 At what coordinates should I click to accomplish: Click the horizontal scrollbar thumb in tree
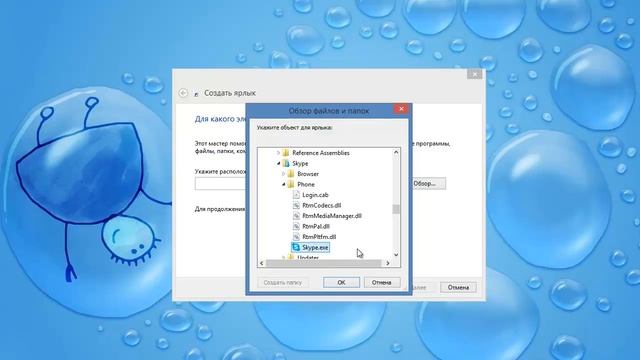323,263
